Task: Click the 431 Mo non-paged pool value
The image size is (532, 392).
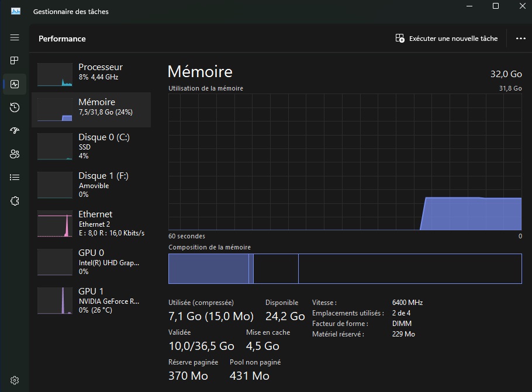Action: click(250, 376)
